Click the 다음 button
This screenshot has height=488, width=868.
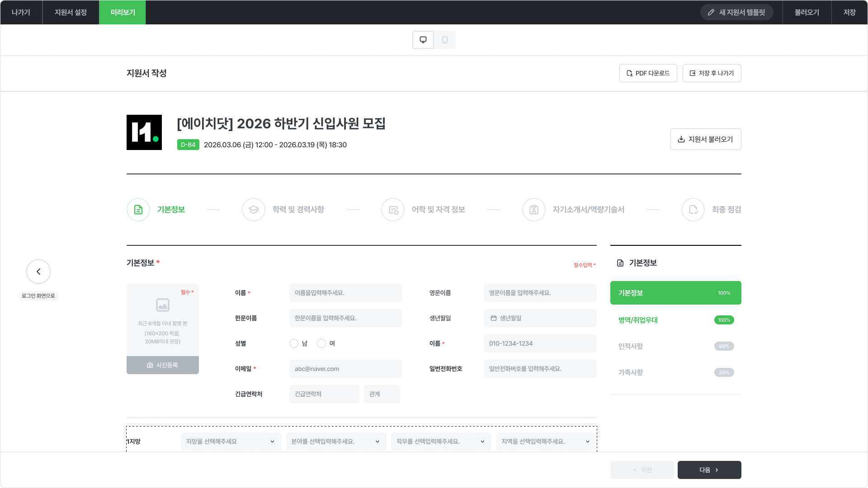point(709,470)
